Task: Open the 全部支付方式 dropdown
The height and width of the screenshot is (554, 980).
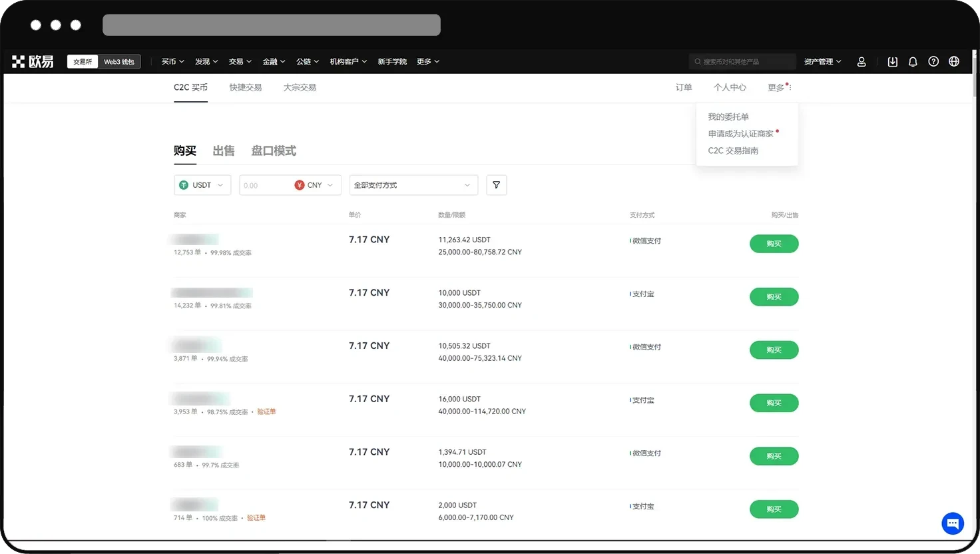Action: click(x=413, y=185)
